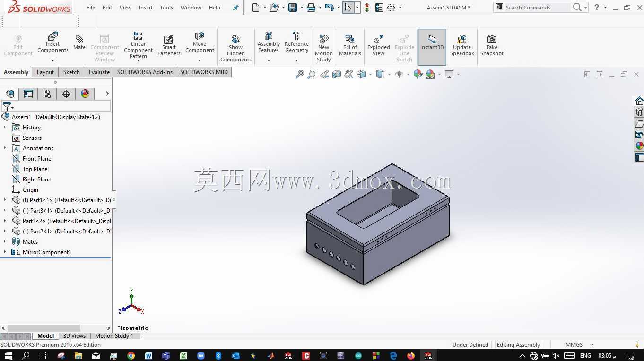644x361 pixels.
Task: Expand the History tree node
Action: 5,128
